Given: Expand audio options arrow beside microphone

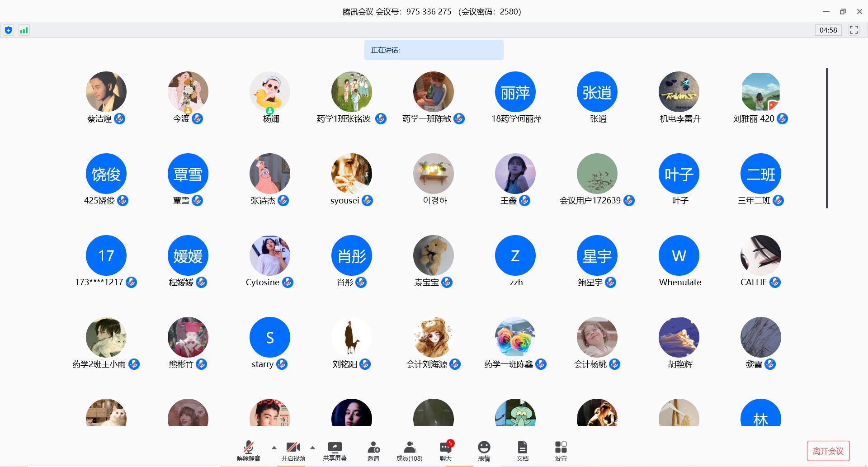Looking at the screenshot, I should [274, 448].
